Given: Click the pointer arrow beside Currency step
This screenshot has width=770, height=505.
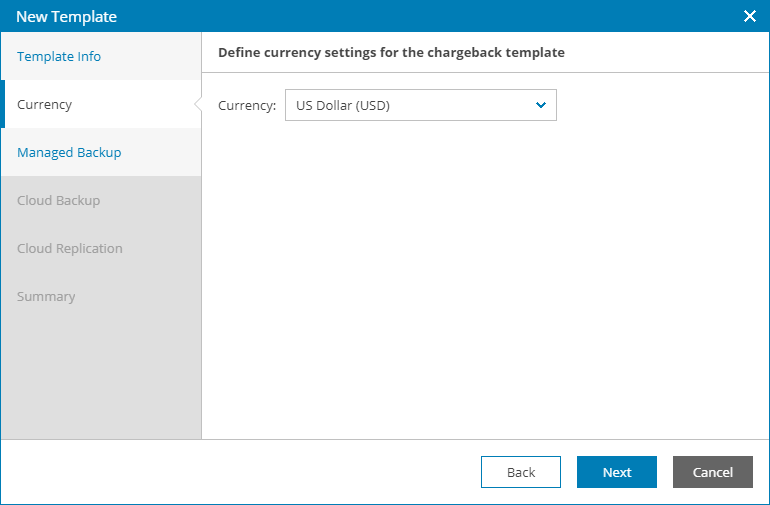Looking at the screenshot, I should coord(198,104).
